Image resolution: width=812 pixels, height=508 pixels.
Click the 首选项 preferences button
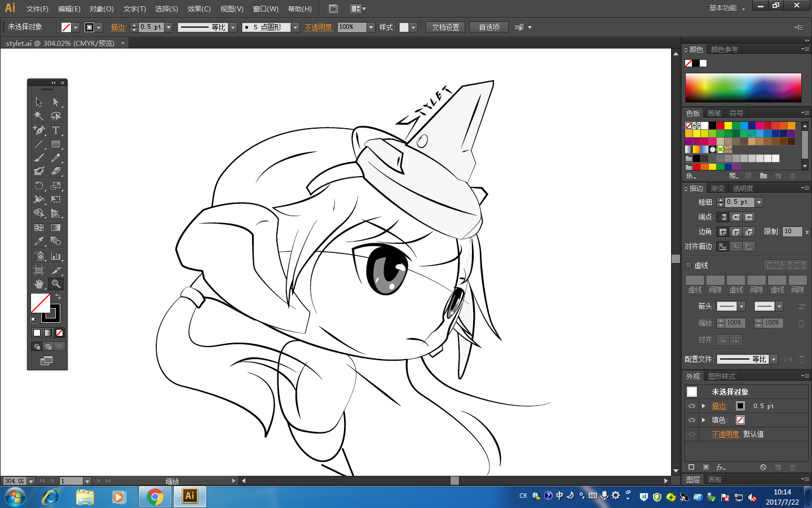489,27
